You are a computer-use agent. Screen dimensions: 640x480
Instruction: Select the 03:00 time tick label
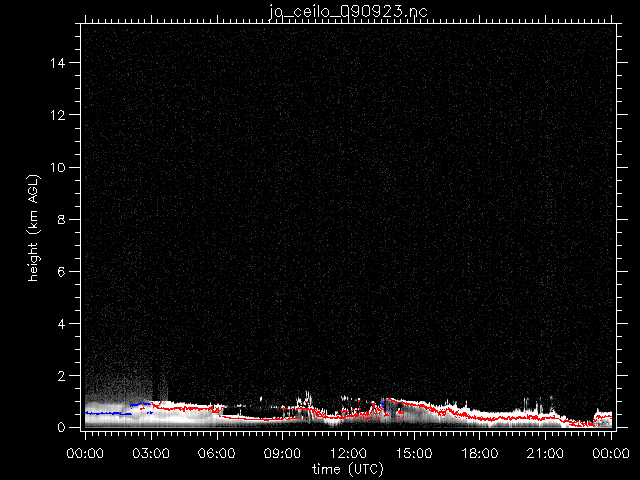[x=150, y=452]
